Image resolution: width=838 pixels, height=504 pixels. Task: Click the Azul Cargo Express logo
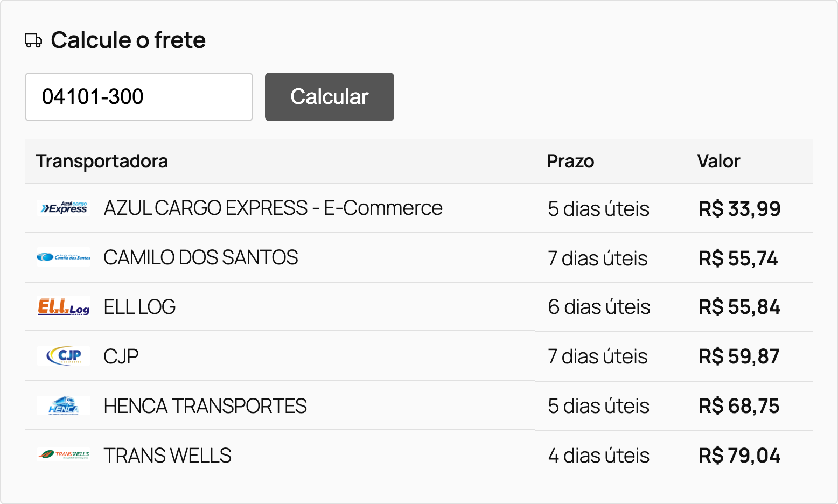coord(64,208)
